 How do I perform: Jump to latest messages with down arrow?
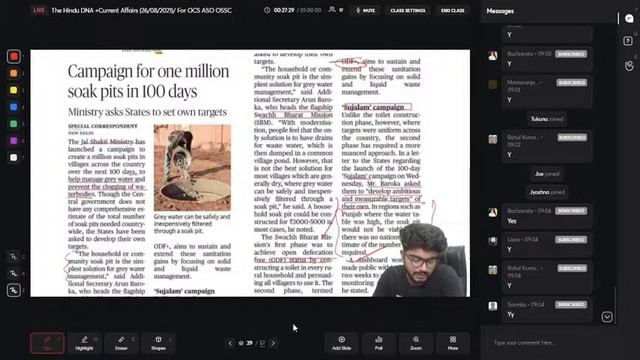click(x=607, y=317)
